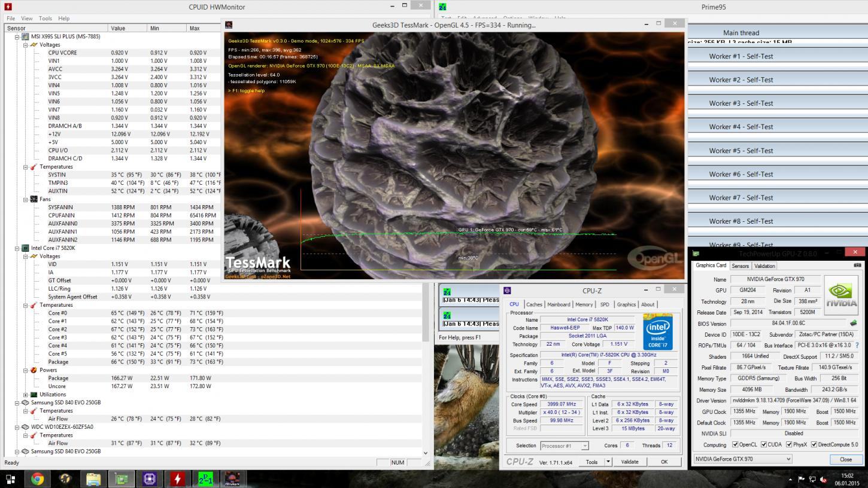Click the Validate button in CPU-Z
Screen dimensions: 868x488
tap(630, 462)
